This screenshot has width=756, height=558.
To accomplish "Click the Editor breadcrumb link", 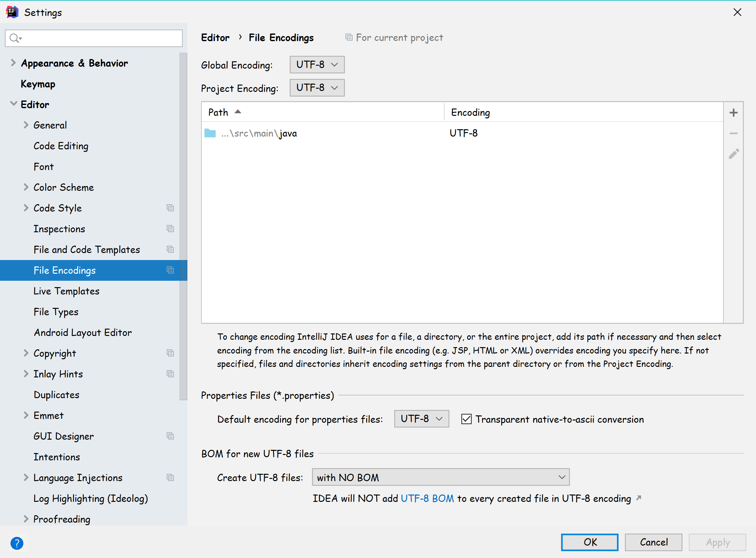I will coord(215,38).
